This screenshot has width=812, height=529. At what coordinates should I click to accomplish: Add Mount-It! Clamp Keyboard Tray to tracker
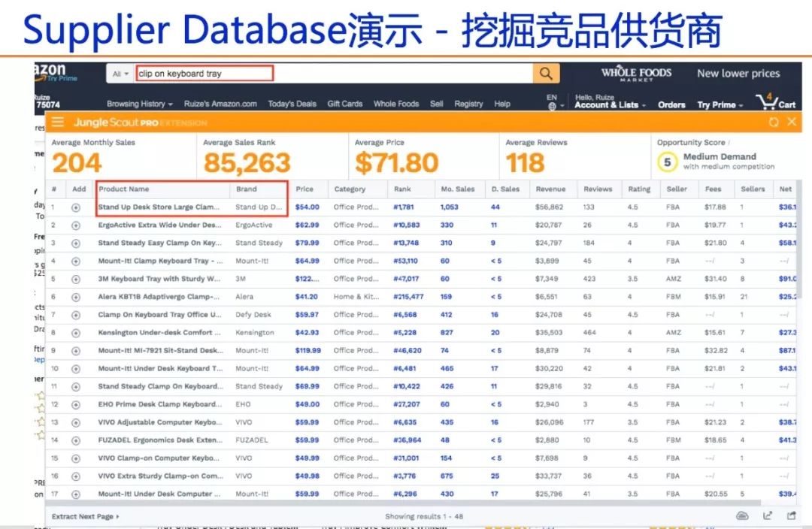[x=76, y=261]
